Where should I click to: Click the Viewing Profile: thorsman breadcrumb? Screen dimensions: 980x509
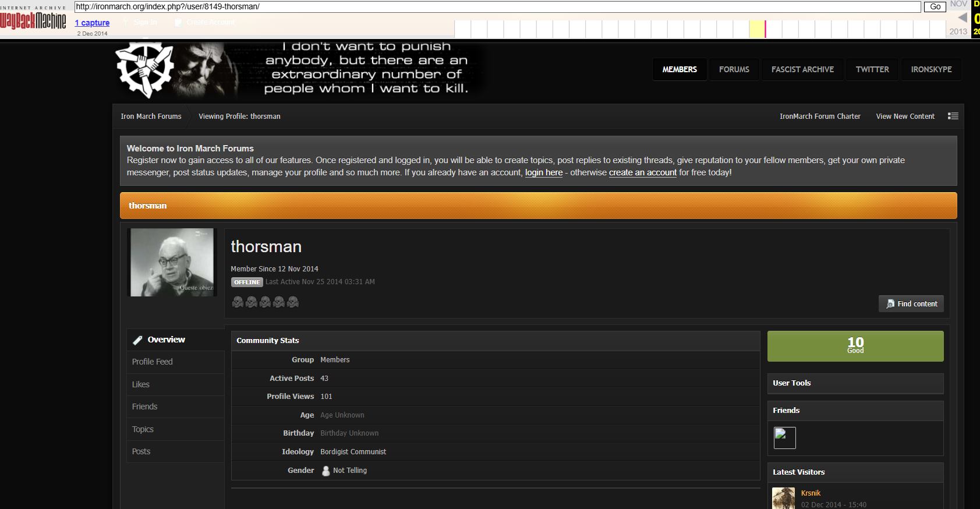(239, 116)
